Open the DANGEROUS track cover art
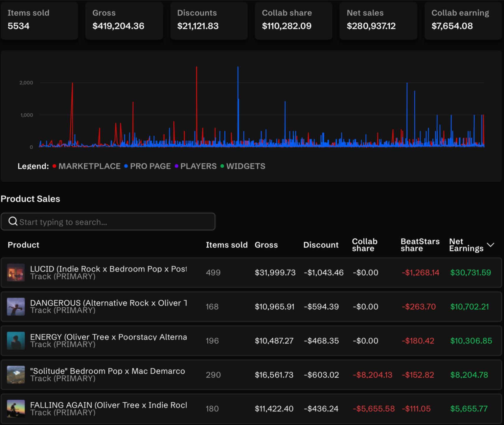This screenshot has width=504, height=425. coord(16,307)
